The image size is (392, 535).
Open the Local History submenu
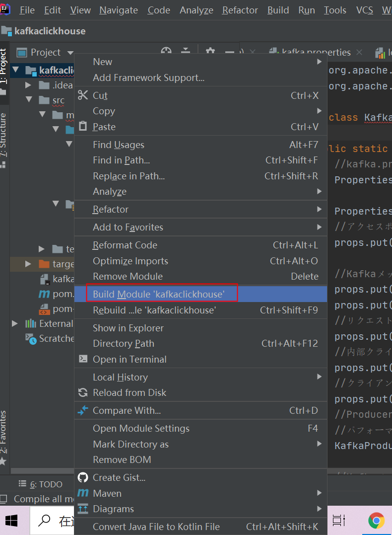(x=200, y=377)
